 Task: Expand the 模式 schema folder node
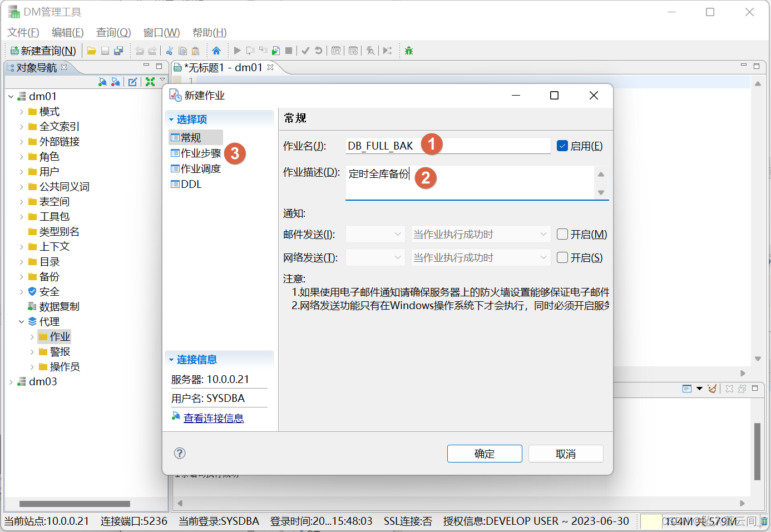[22, 112]
